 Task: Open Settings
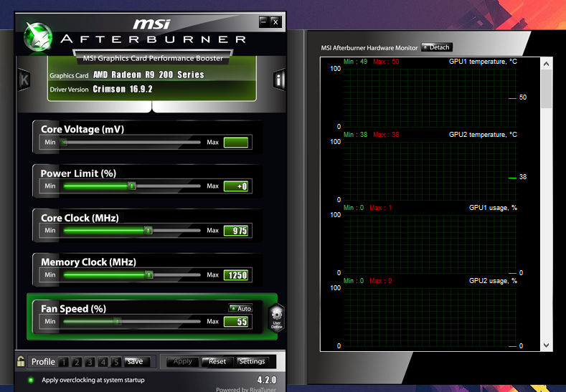pos(253,361)
